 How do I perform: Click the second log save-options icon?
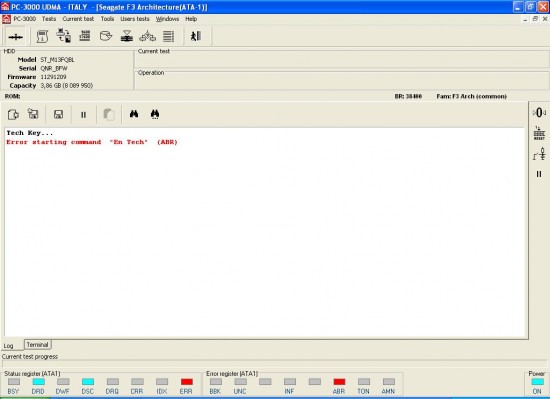(33, 114)
